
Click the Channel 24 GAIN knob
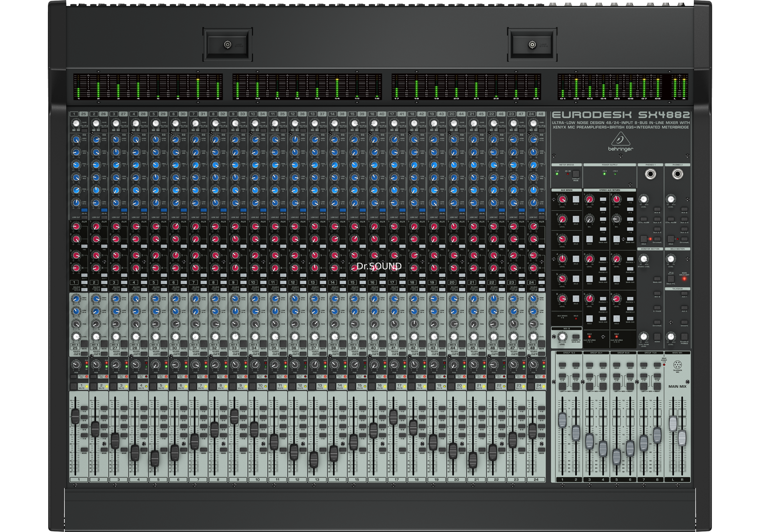pyautogui.click(x=533, y=123)
